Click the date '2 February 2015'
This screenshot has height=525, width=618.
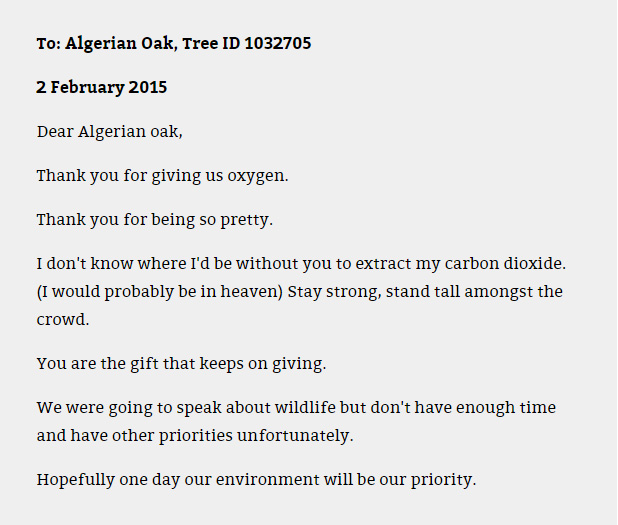pyautogui.click(x=102, y=87)
